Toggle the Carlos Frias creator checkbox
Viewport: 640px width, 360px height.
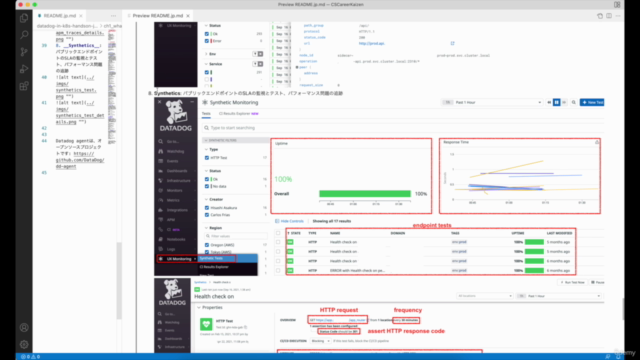207,215
